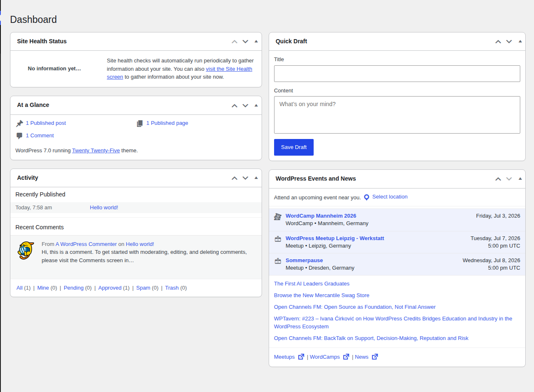This screenshot has width=534, height=392.
Task: Open BackTalk on Support article link
Action: [x=371, y=338]
